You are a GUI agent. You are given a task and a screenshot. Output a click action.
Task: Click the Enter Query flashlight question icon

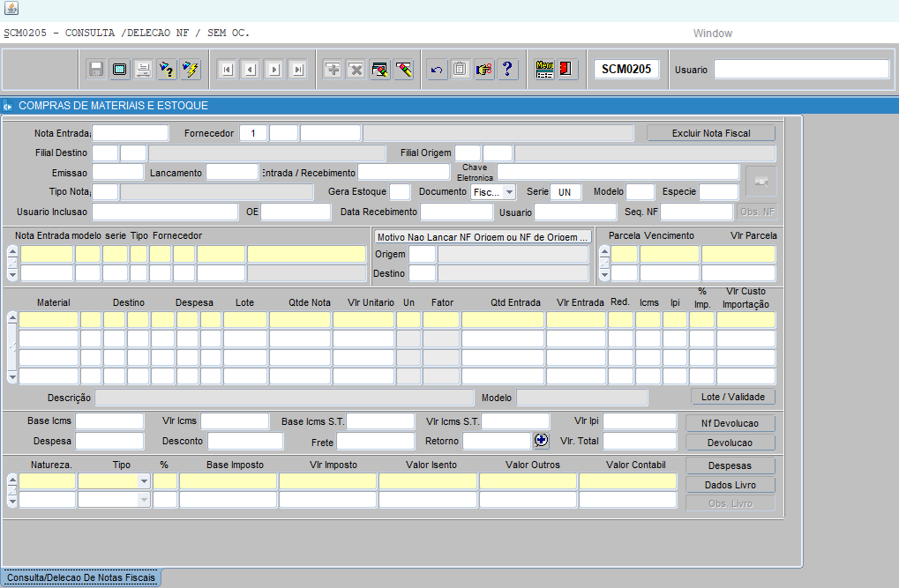click(x=167, y=70)
